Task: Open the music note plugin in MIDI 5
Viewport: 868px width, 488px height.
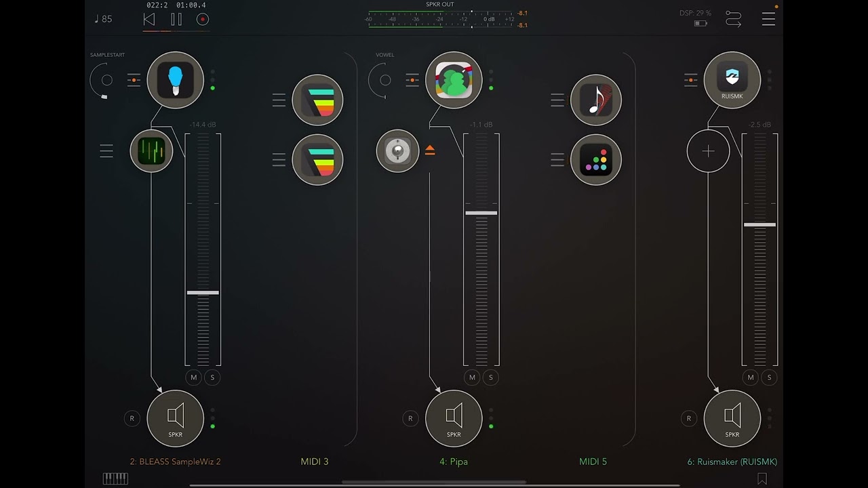Action: pos(596,100)
